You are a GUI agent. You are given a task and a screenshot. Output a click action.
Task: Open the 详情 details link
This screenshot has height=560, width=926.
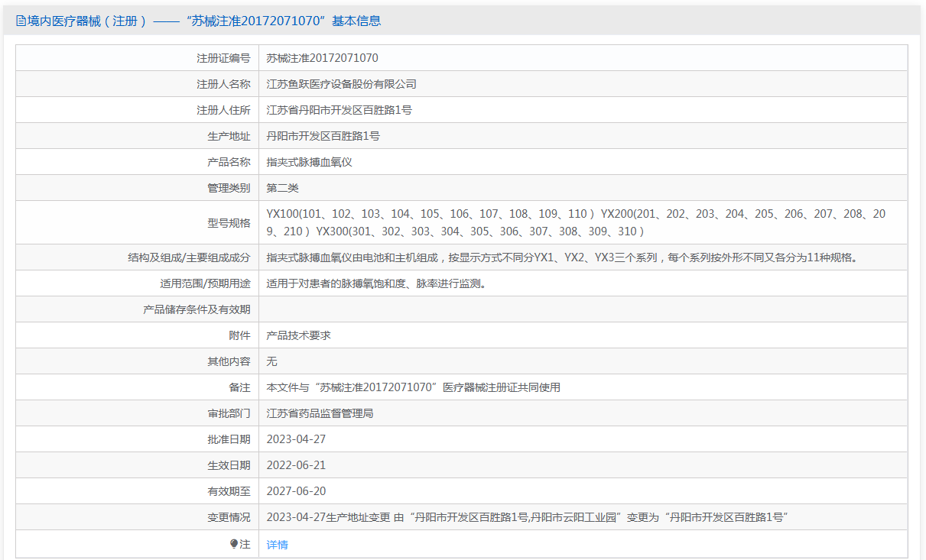click(x=278, y=545)
